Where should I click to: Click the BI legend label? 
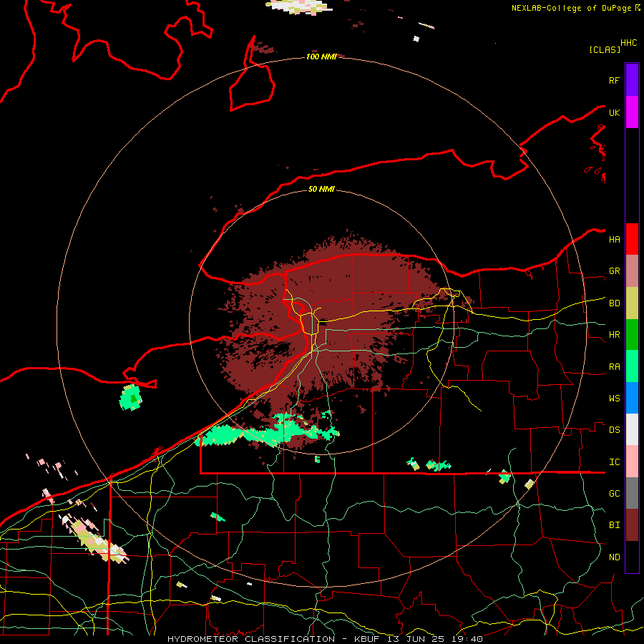point(614,525)
